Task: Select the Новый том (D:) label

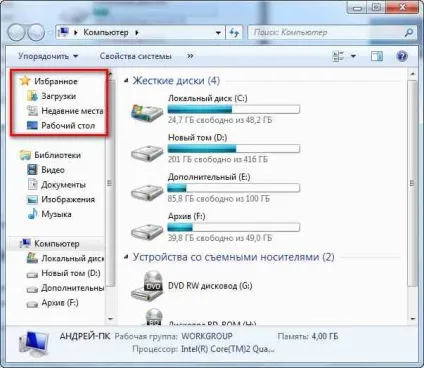Action: tap(197, 137)
